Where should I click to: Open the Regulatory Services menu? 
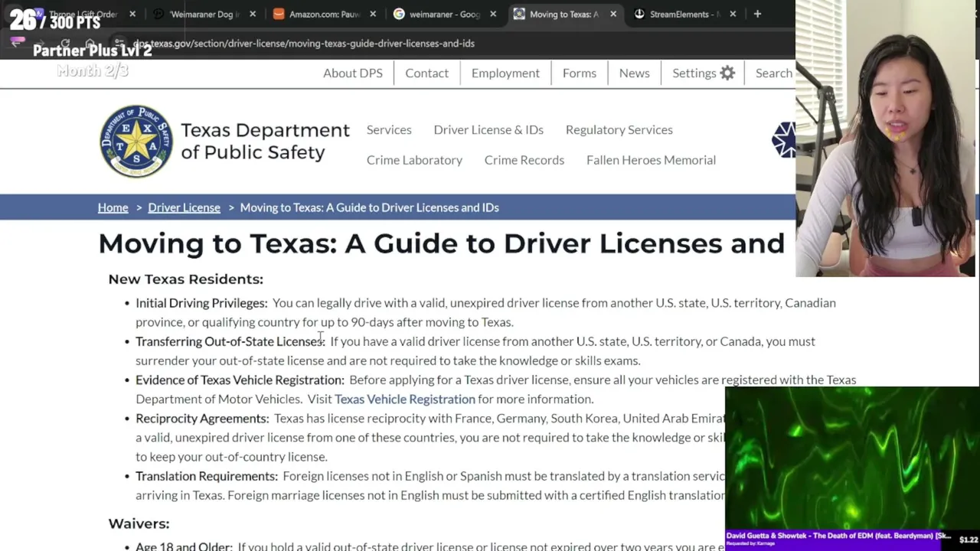pyautogui.click(x=619, y=129)
